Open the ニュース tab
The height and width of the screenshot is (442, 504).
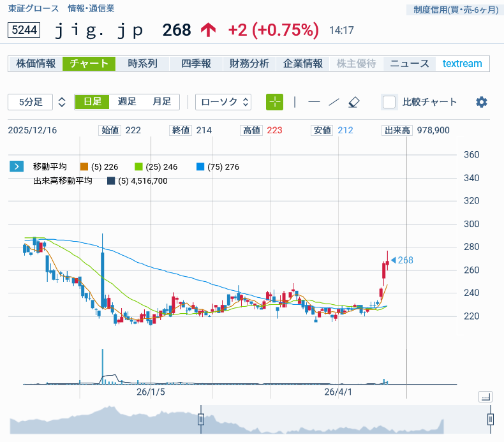click(410, 64)
